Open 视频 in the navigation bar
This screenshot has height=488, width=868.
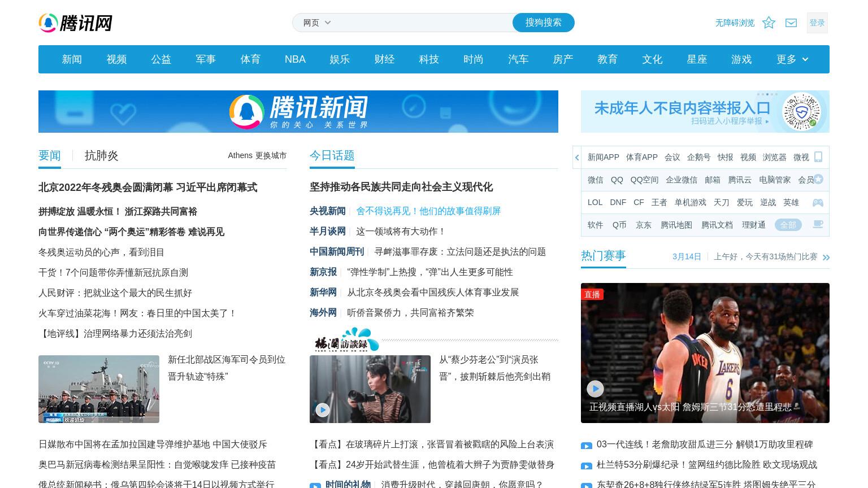(x=117, y=59)
